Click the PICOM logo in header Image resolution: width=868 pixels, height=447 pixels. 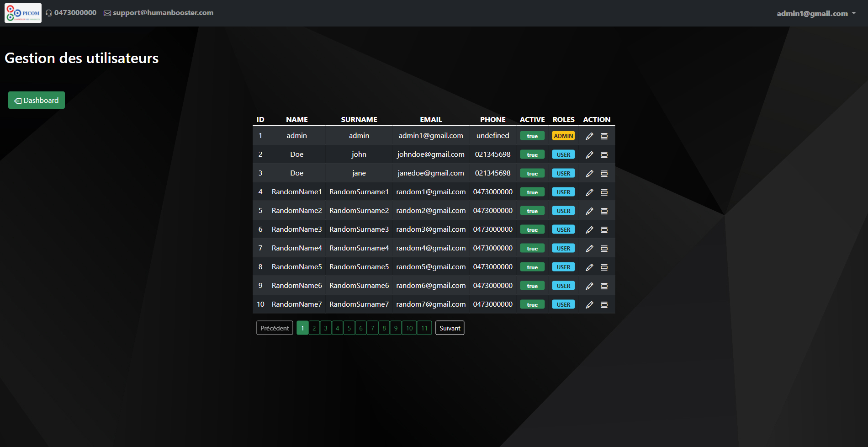23,13
